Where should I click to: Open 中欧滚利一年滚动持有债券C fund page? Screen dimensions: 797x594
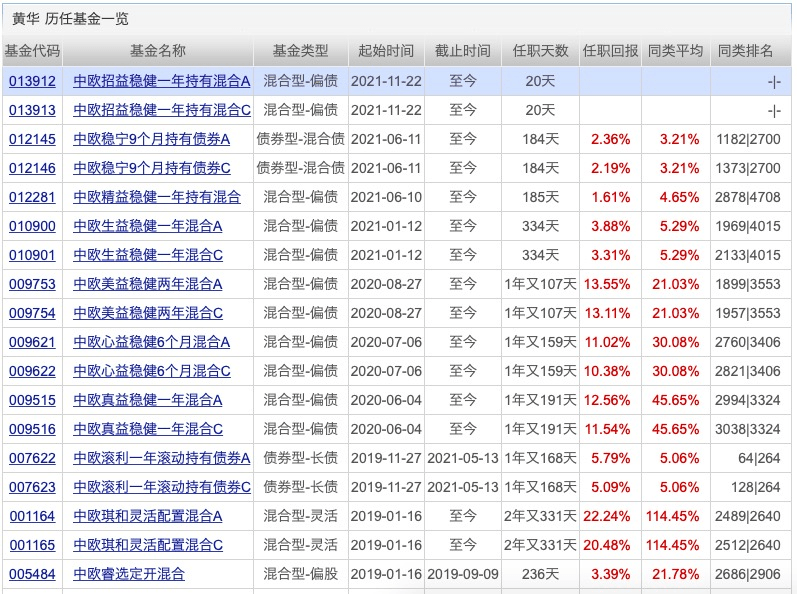pos(162,487)
